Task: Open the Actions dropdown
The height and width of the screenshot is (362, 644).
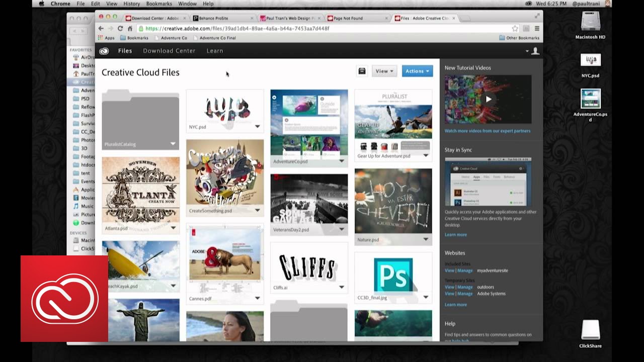Action: coord(417,71)
